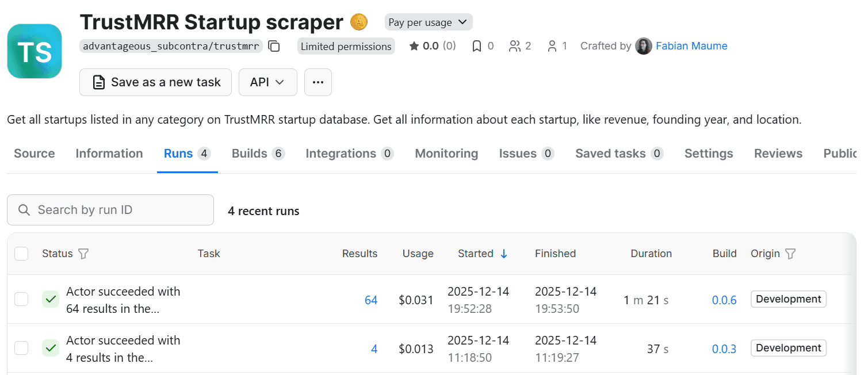
Task: Open build 0.0.3 link
Action: pyautogui.click(x=724, y=349)
